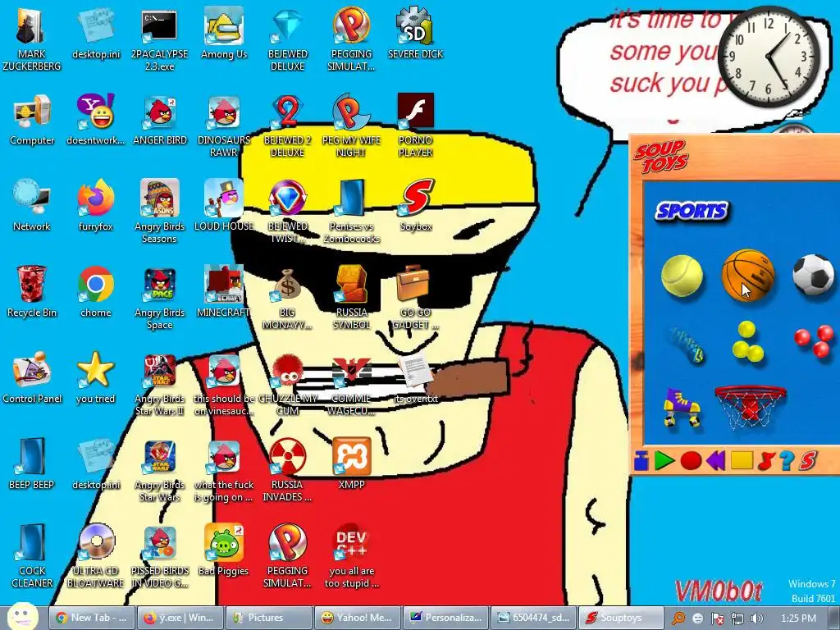
Task: Open the Start menu orb
Action: pos(22,617)
